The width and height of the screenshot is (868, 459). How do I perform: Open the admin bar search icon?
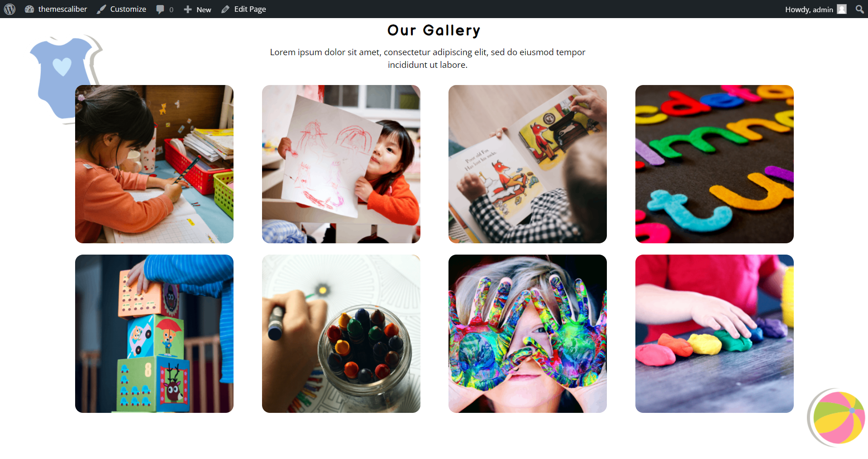(859, 9)
